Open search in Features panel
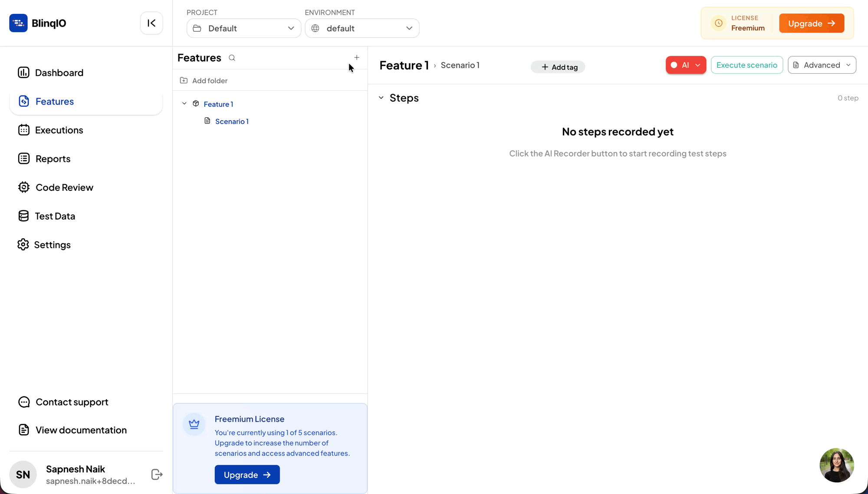 point(232,58)
